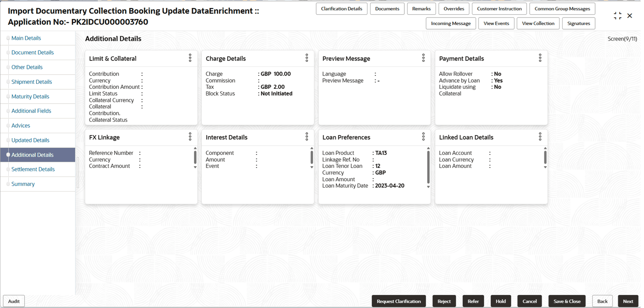Click the 'Not Initiated' block status
The image size is (644, 308).
[x=276, y=93]
